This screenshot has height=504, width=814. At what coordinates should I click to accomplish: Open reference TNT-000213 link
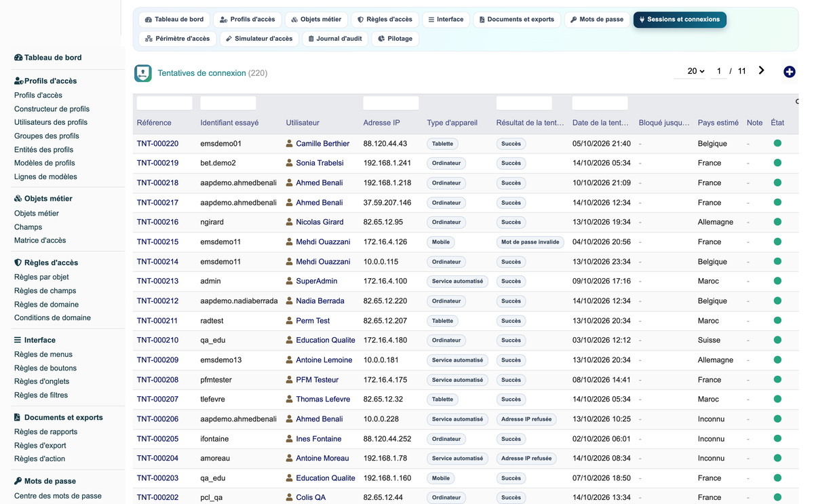tap(157, 282)
